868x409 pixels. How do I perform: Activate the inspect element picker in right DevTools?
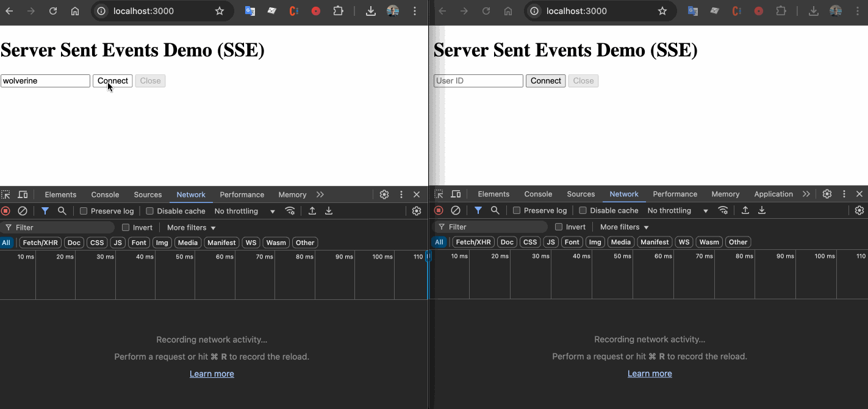click(439, 194)
